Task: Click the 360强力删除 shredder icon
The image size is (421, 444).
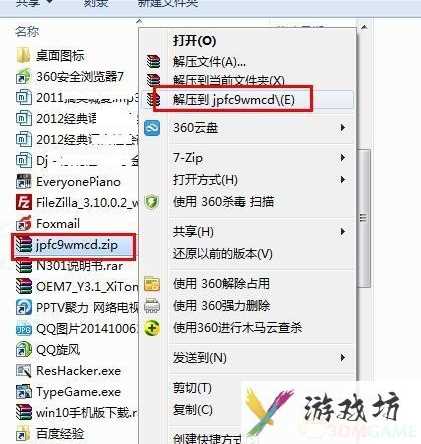Action: point(152,306)
